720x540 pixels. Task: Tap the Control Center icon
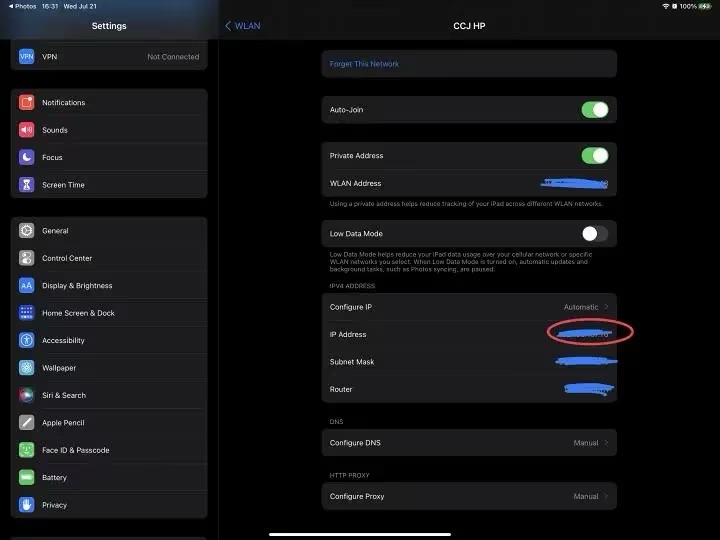[x=26, y=258]
